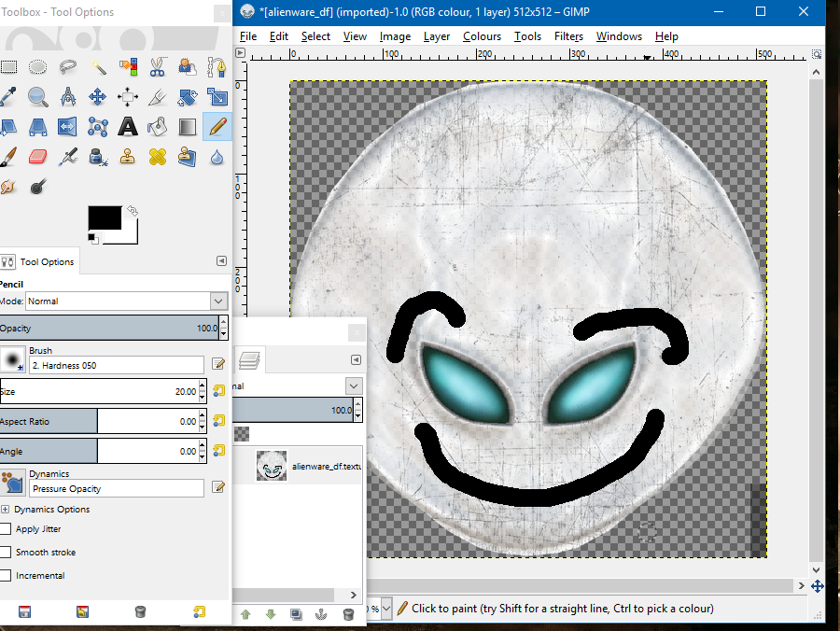This screenshot has height=631, width=840.
Task: Swap foreground and background colours
Action: [133, 211]
